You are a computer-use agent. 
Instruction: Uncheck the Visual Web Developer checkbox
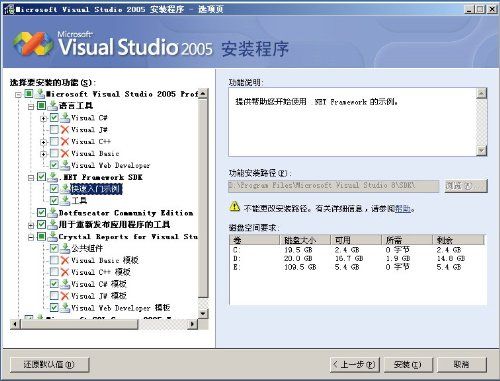(54, 165)
